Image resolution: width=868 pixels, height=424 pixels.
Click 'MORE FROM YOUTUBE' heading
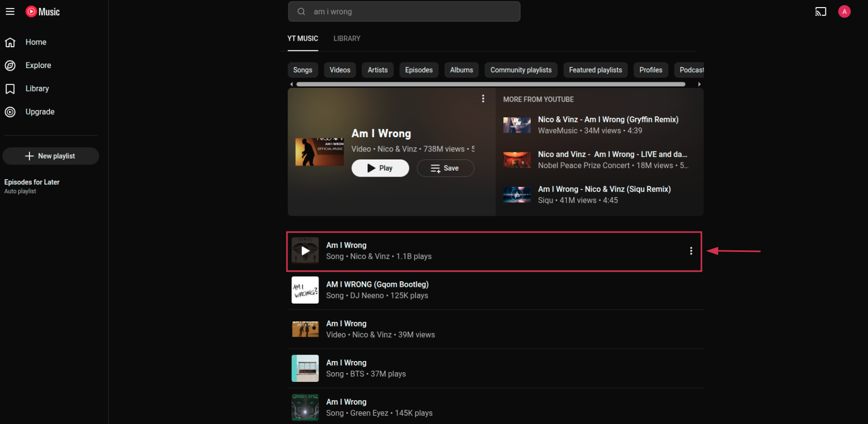tap(538, 100)
